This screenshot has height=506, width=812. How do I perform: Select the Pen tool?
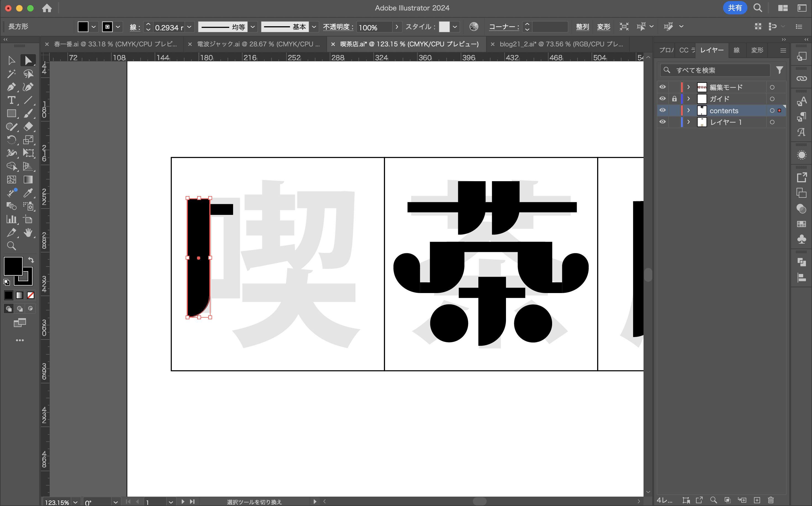tap(11, 87)
